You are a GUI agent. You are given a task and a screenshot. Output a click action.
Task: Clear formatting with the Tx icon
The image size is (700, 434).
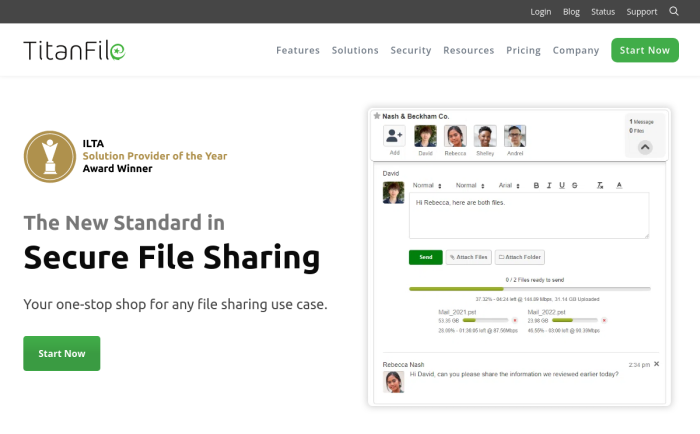600,185
